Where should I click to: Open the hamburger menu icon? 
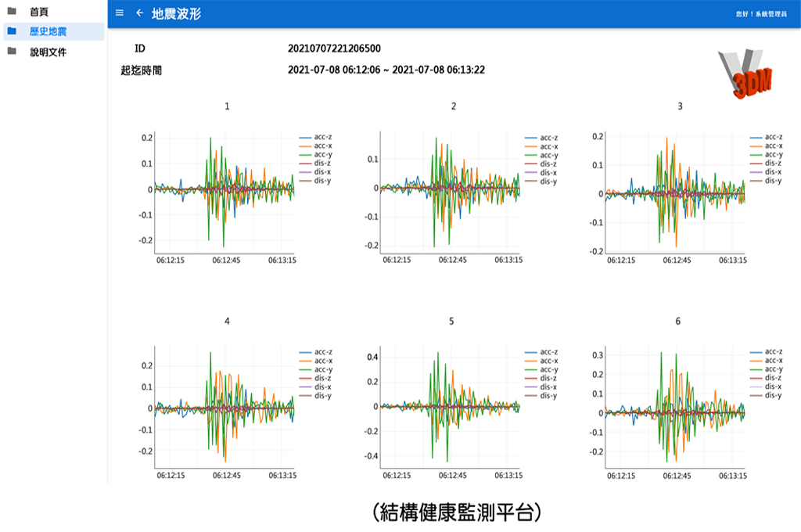point(119,13)
